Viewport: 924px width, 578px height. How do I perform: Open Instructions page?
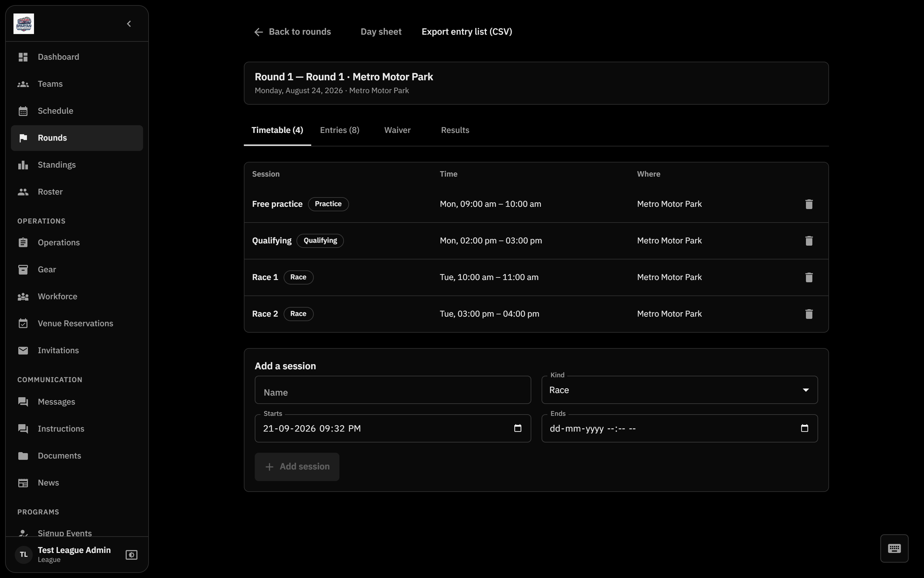pyautogui.click(x=77, y=429)
